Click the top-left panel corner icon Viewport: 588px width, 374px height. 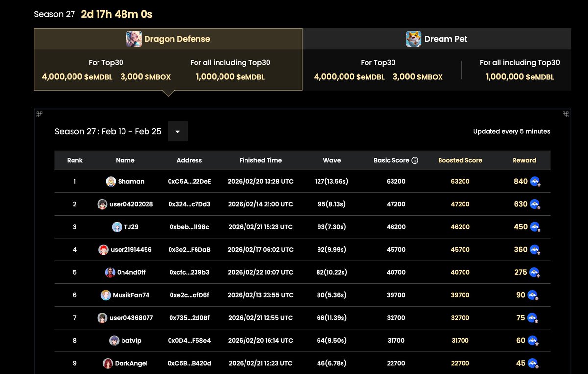[39, 114]
